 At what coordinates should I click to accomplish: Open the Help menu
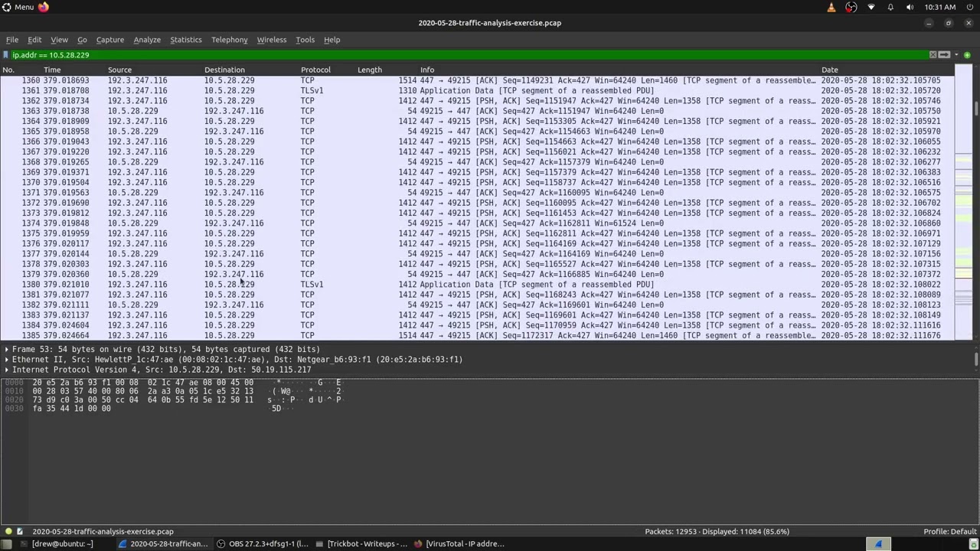point(332,40)
